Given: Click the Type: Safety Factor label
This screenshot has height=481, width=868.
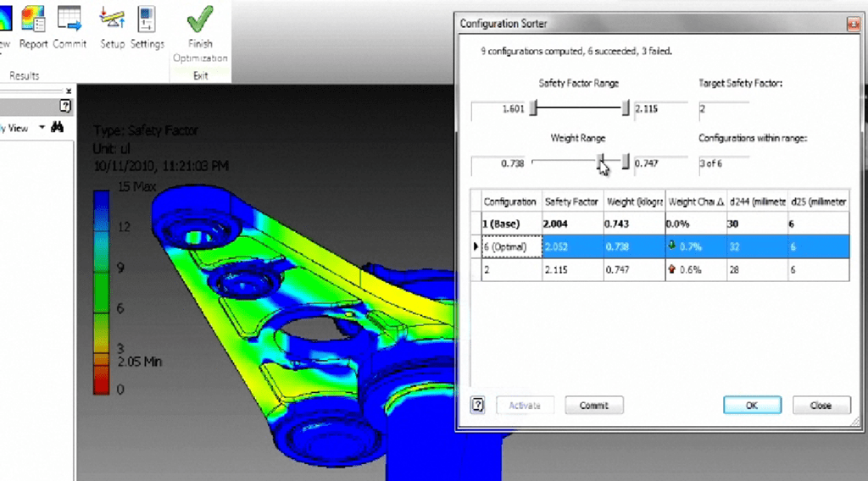Looking at the screenshot, I should point(146,130).
